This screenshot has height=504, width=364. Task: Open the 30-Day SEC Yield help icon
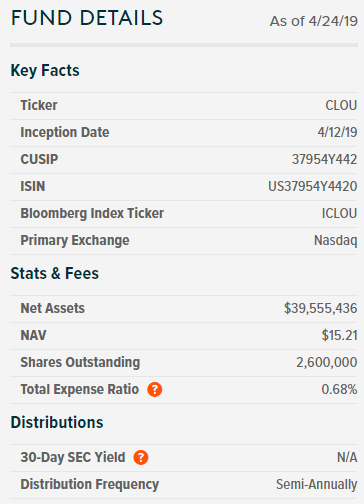tap(141, 457)
